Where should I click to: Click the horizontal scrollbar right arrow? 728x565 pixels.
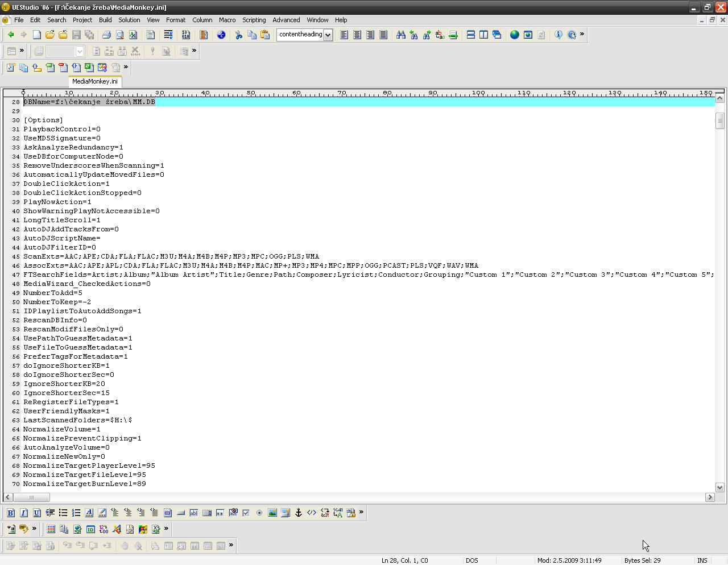710,497
